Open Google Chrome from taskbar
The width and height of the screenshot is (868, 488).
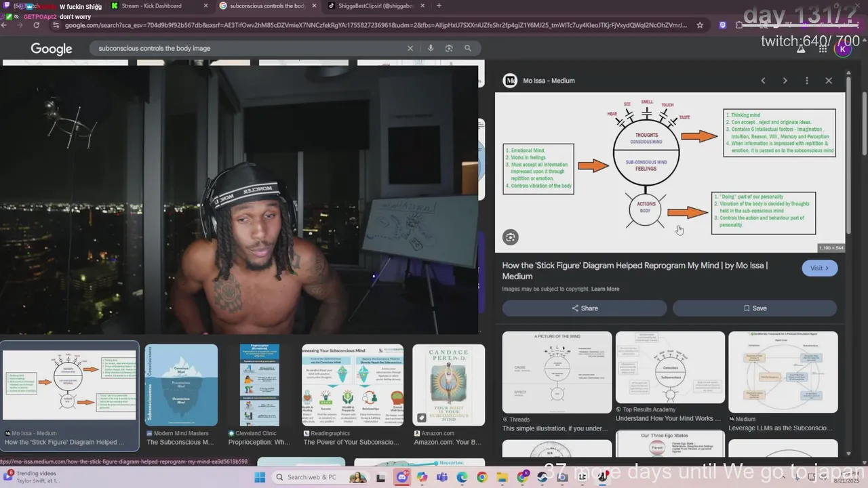pyautogui.click(x=482, y=477)
